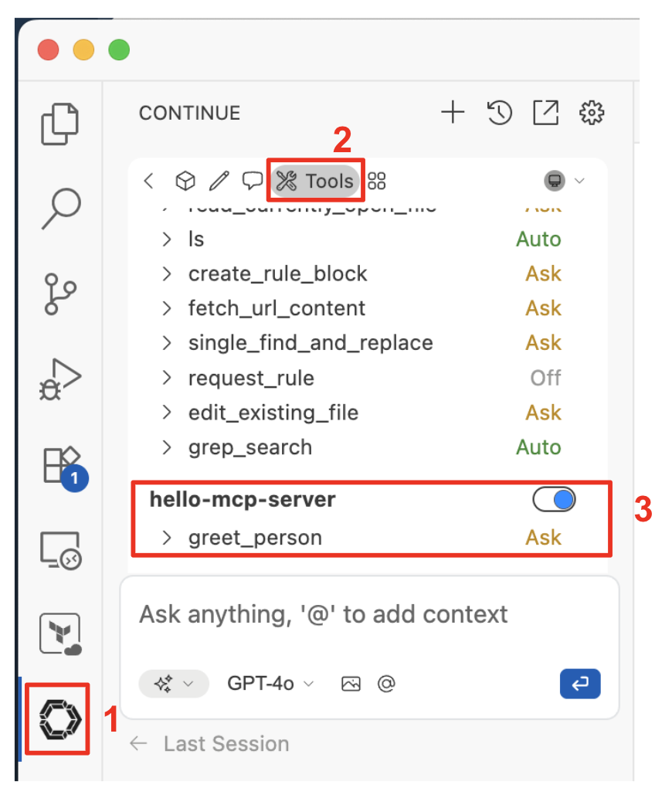Expand the fetch_url_content tool

(x=166, y=308)
